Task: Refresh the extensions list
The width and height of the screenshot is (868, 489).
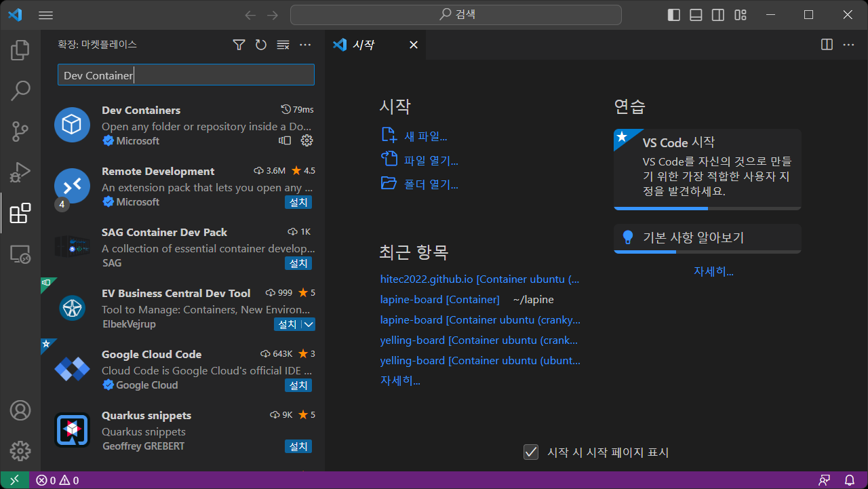Action: click(261, 45)
